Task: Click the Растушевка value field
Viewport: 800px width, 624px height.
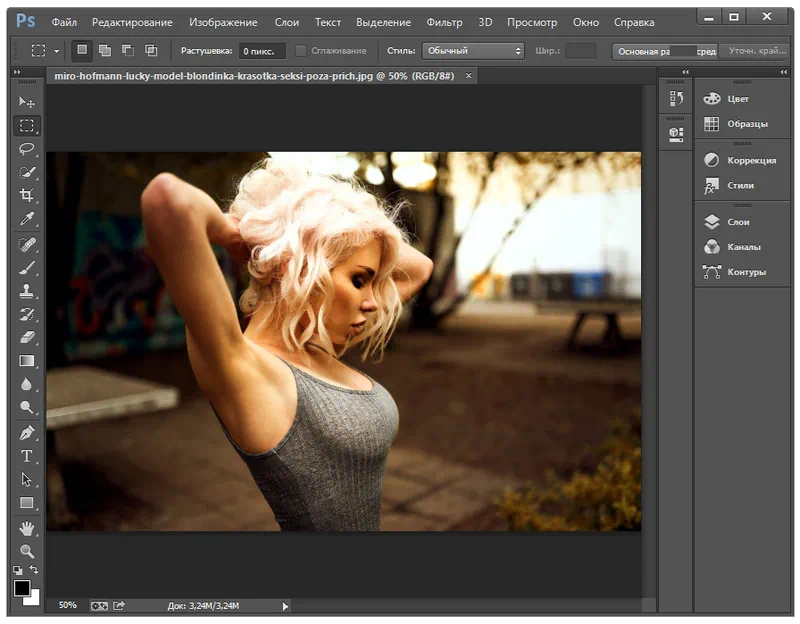Action: coord(262,51)
